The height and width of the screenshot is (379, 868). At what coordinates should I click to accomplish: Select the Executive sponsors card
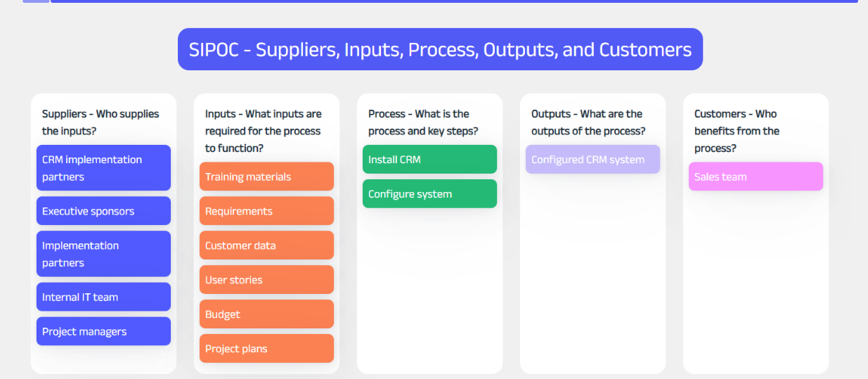pos(103,211)
